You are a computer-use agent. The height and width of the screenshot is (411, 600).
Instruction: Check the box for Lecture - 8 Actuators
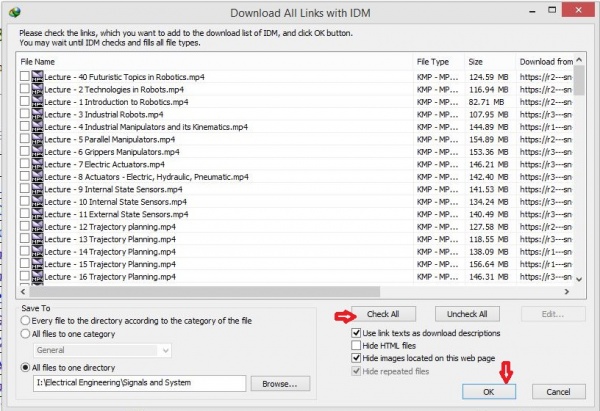coord(25,176)
